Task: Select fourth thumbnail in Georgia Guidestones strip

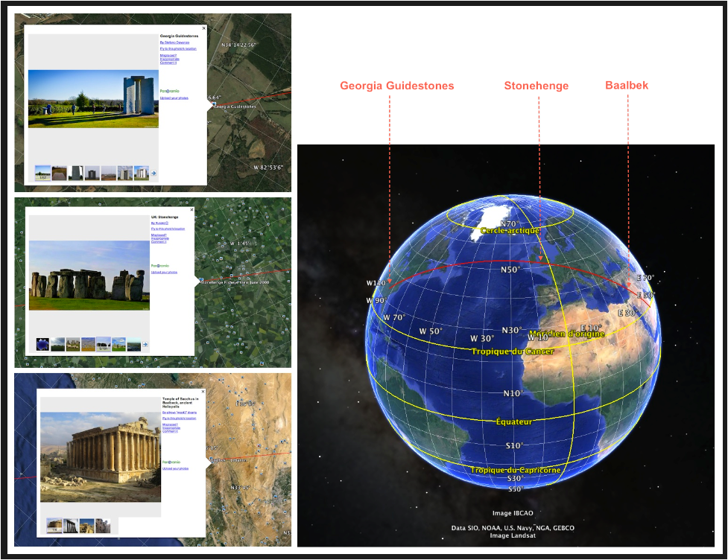Action: click(x=92, y=173)
